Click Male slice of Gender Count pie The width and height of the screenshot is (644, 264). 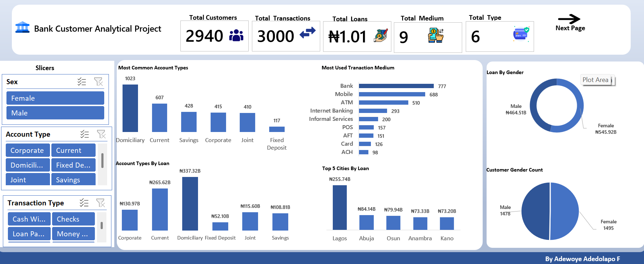(x=535, y=211)
